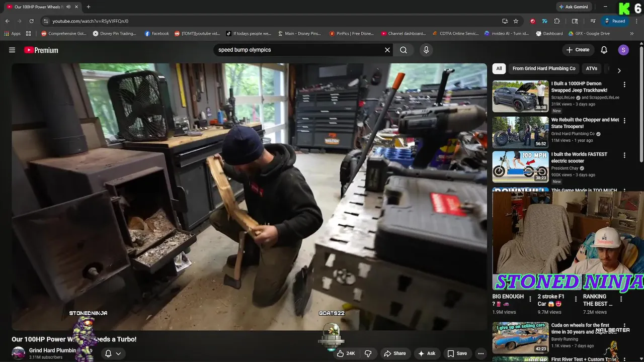This screenshot has width=644, height=362.
Task: Go back with the browser arrow
Action: (7, 21)
